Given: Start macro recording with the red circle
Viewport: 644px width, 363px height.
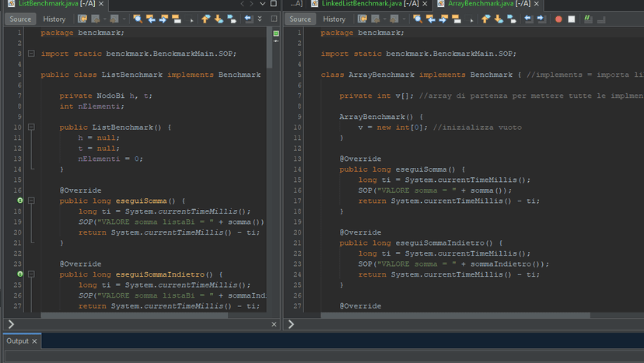Looking at the screenshot, I should coord(558,19).
